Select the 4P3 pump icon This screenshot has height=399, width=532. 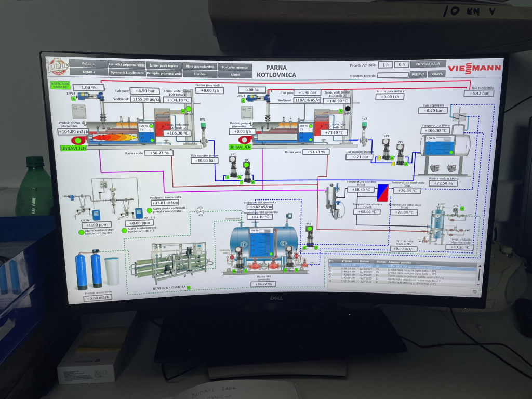310,236
